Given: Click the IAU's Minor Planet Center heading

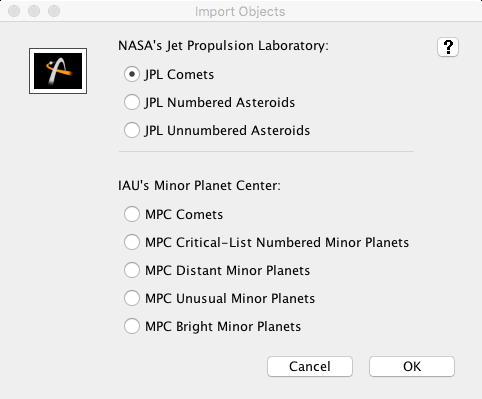Looking at the screenshot, I should coord(199,185).
